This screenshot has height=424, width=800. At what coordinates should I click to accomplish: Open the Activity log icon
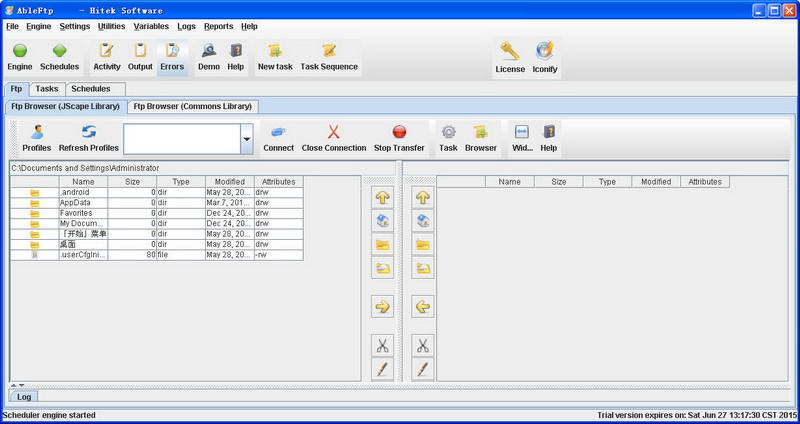click(x=107, y=51)
